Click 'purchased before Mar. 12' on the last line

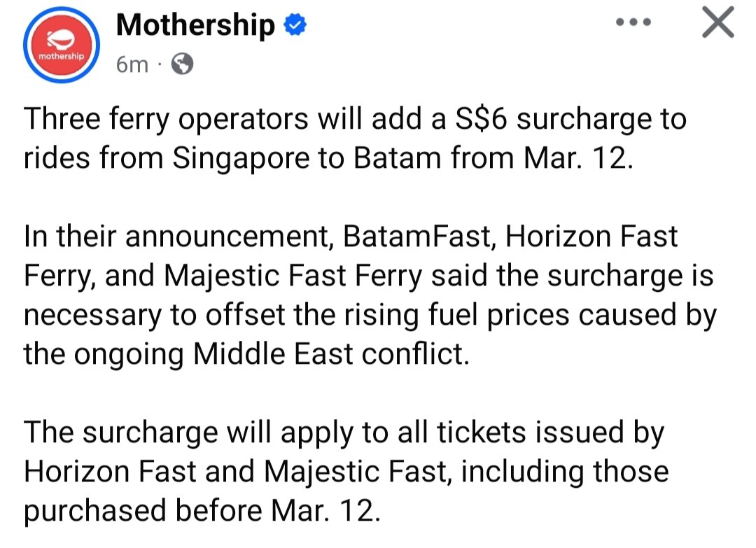[202, 511]
